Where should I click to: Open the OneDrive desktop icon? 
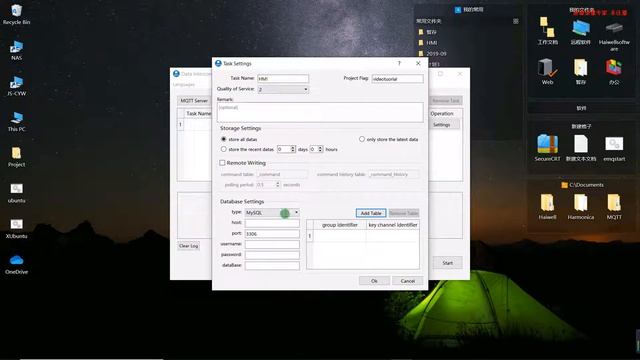coord(16,264)
